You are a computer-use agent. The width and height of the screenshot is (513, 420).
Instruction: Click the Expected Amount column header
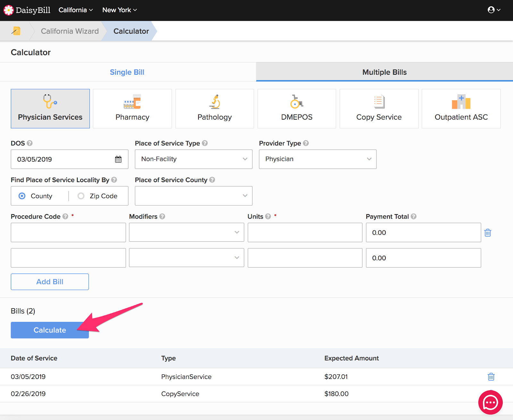tap(351, 358)
